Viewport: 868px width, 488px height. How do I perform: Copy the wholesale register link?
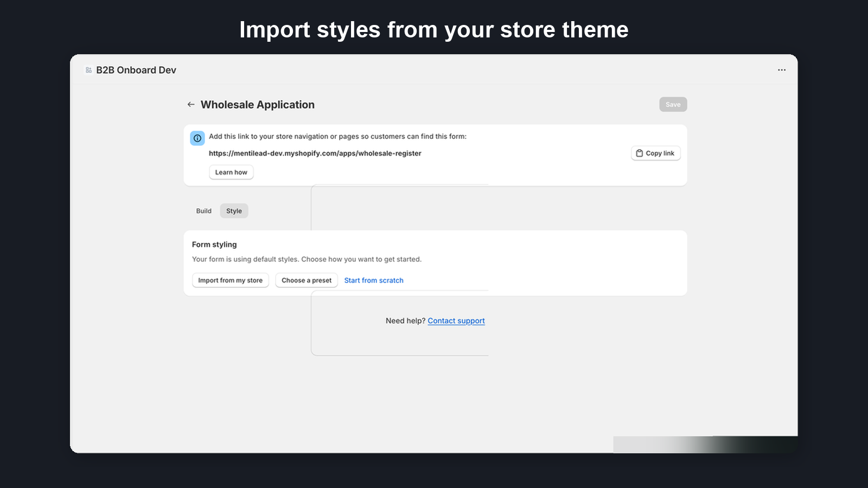pos(655,153)
